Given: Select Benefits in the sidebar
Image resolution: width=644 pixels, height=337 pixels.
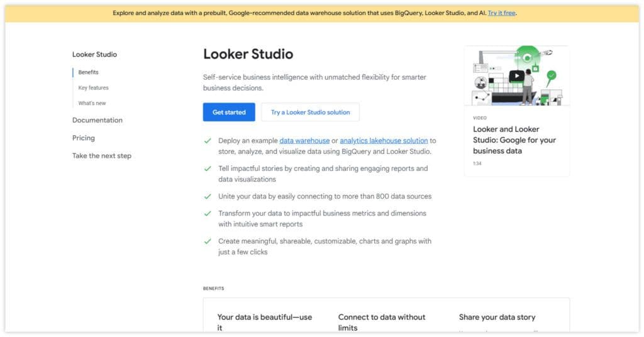Looking at the screenshot, I should click(x=88, y=72).
